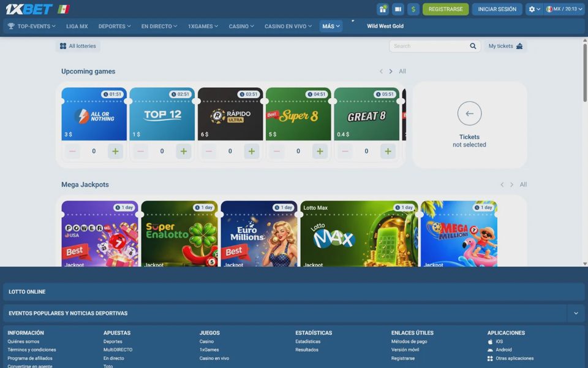Open the gift bonus icon in header

tap(382, 9)
